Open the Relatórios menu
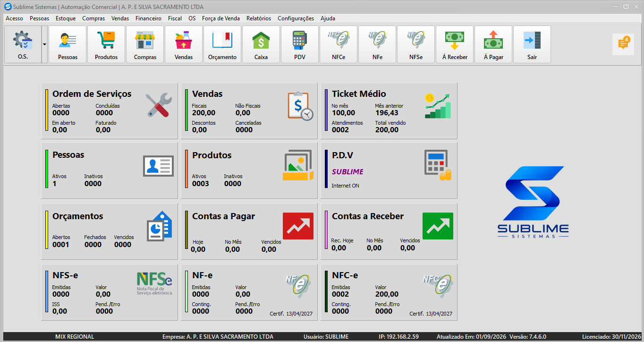644x342 pixels. point(259,18)
